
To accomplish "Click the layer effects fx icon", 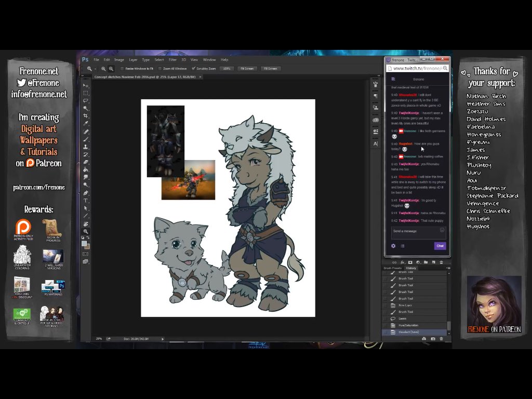I will (x=403, y=262).
